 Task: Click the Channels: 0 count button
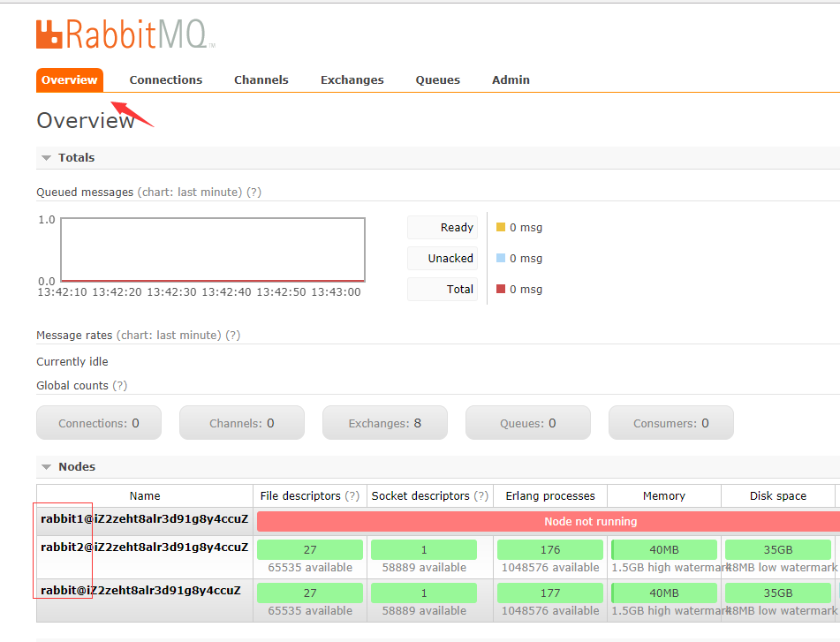tap(242, 423)
